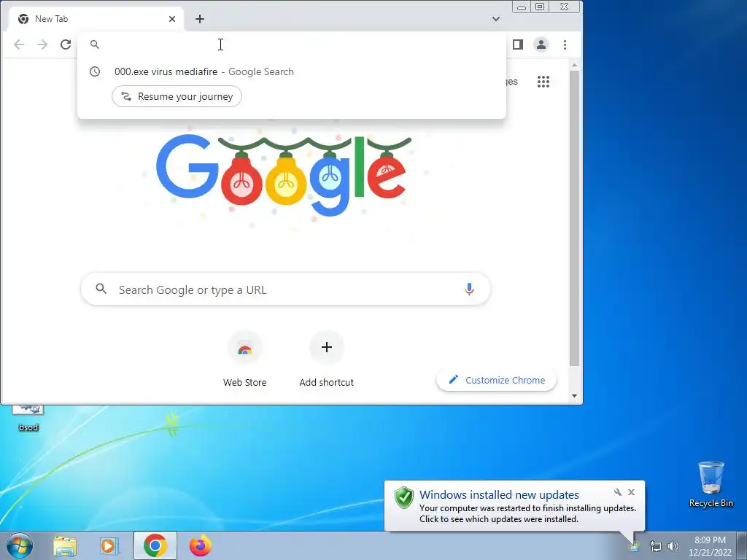The width and height of the screenshot is (747, 560).
Task: Click the Windows installed new updates notification
Action: (x=514, y=506)
